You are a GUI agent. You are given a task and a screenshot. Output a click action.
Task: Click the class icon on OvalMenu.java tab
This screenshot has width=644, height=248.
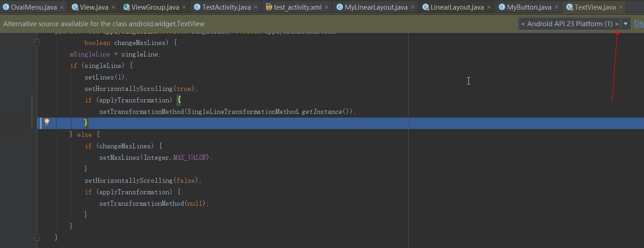coord(6,7)
